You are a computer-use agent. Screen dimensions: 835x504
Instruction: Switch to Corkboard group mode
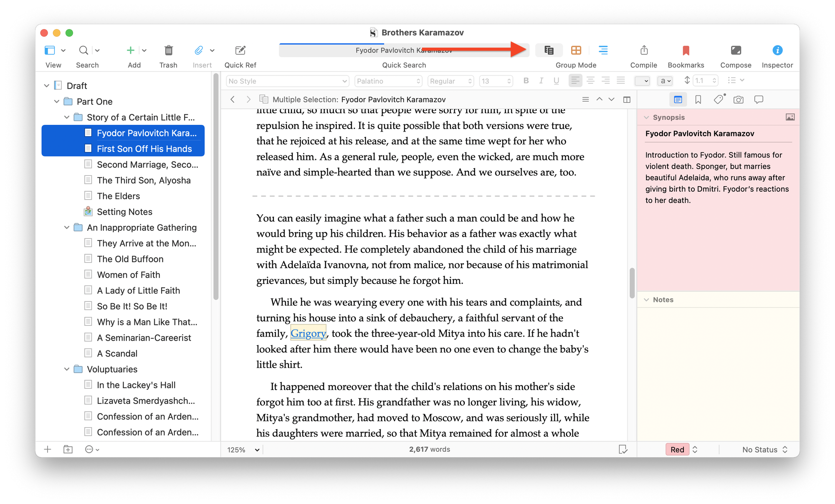576,51
